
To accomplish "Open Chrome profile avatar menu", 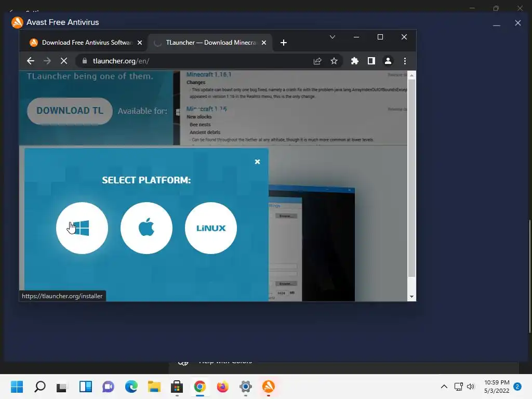I will pyautogui.click(x=388, y=61).
